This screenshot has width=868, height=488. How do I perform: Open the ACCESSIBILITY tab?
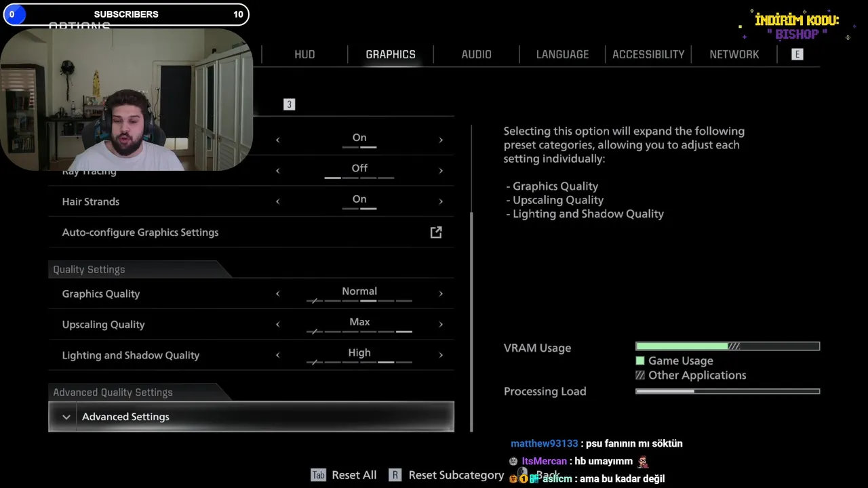coord(648,54)
